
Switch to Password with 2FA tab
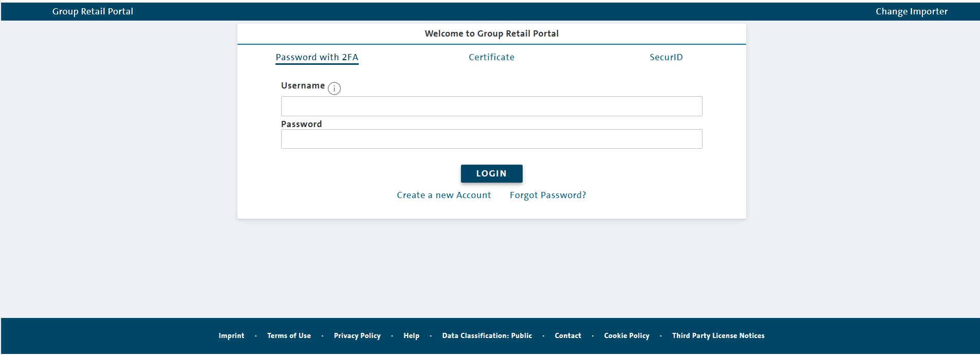(x=317, y=57)
